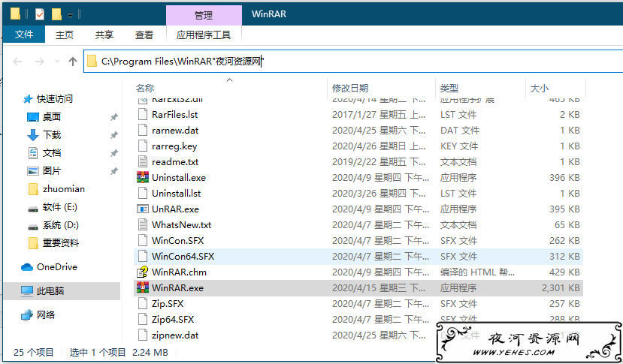This screenshot has height=364, width=623.
Task: Switch to the 共享 ribbon tab
Action: (x=104, y=35)
